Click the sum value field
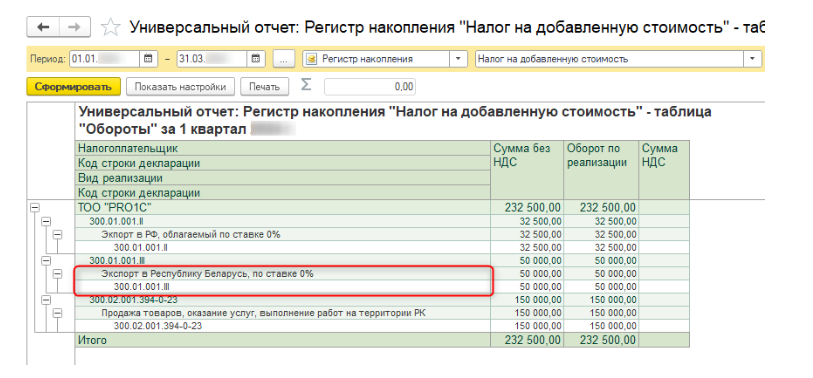This screenshot has width=813, height=378. click(x=370, y=87)
